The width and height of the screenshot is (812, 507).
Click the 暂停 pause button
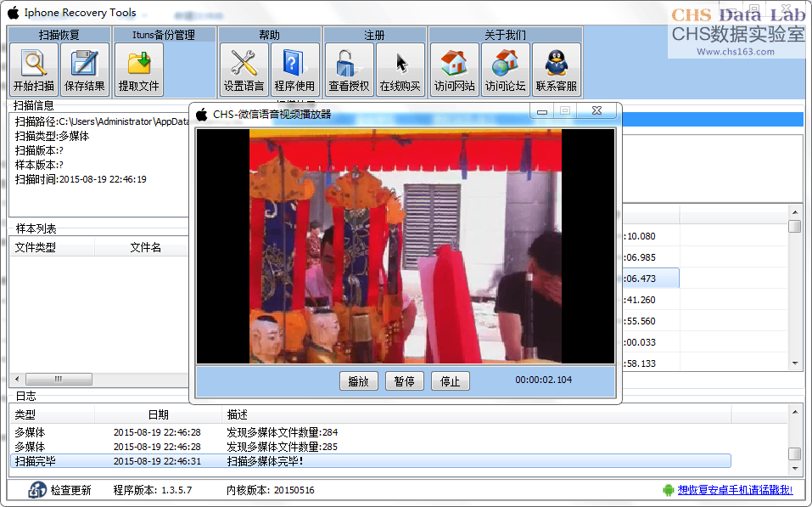(405, 381)
